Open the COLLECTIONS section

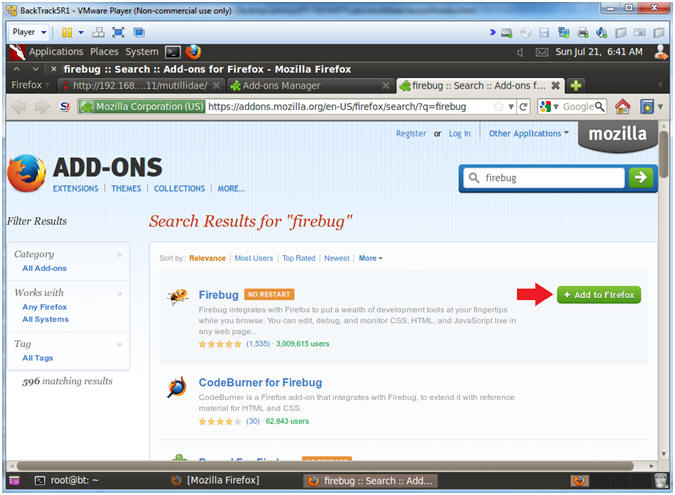click(180, 189)
